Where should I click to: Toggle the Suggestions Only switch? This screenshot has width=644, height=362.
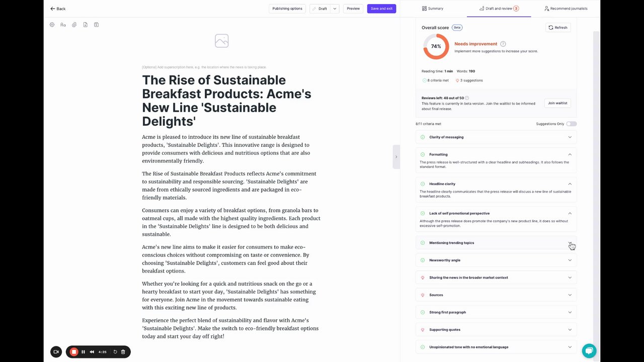click(571, 124)
